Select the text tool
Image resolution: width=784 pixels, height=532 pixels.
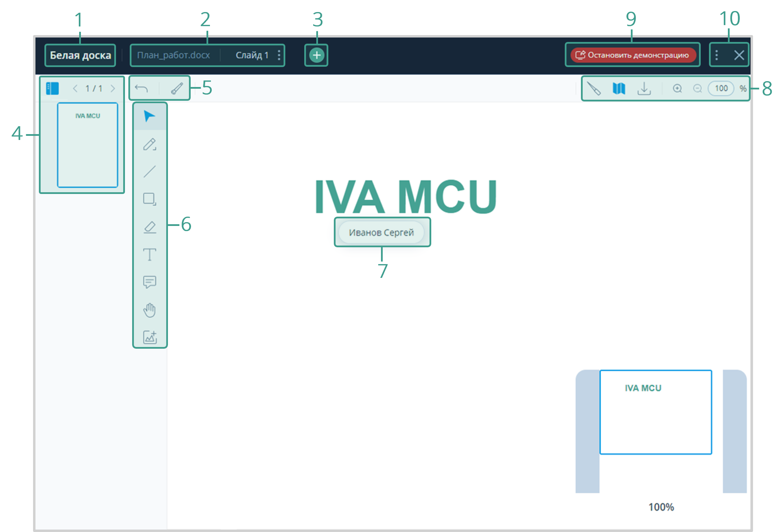(149, 254)
